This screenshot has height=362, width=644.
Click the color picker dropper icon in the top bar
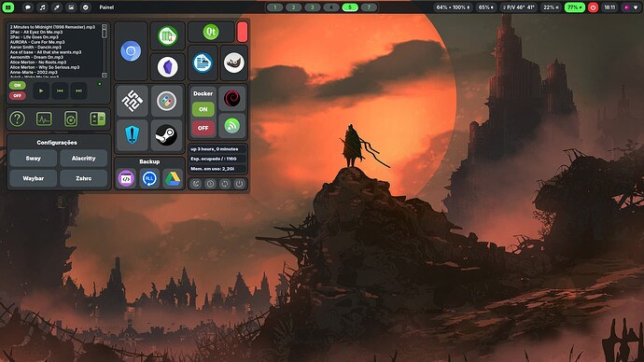pos(57,7)
